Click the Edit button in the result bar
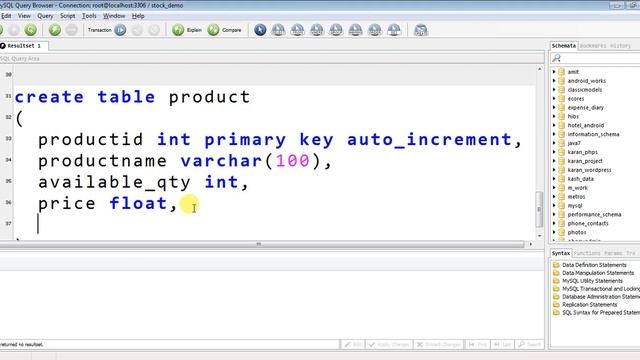 coord(353,344)
